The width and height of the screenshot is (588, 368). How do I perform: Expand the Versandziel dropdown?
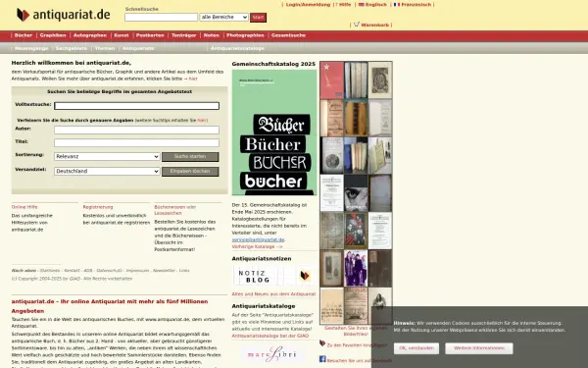coord(107,171)
